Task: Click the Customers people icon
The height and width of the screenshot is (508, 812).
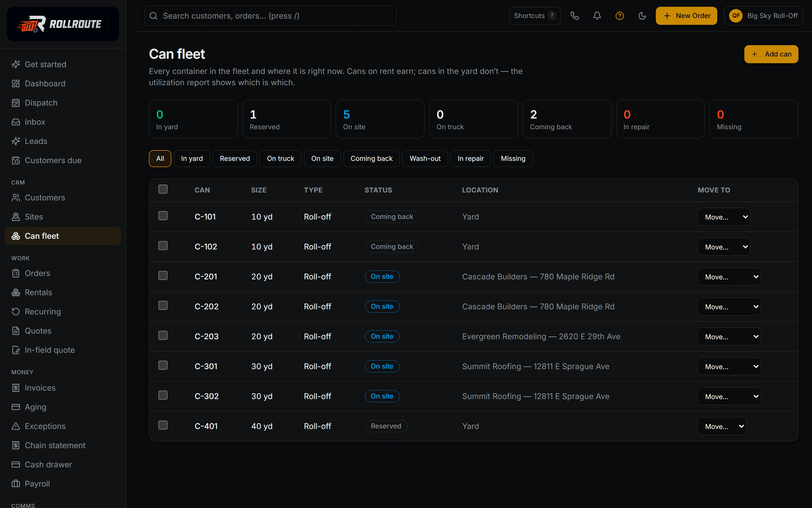Action: [x=16, y=197]
